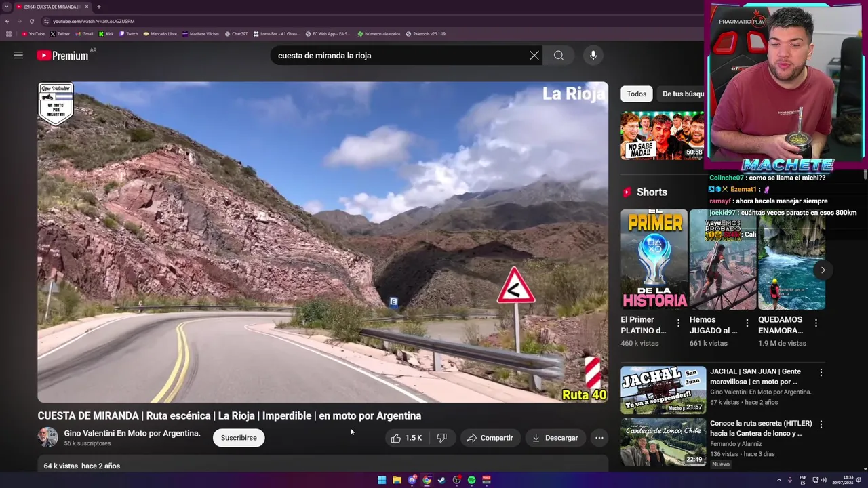Open site info icon in address bar

tap(47, 21)
